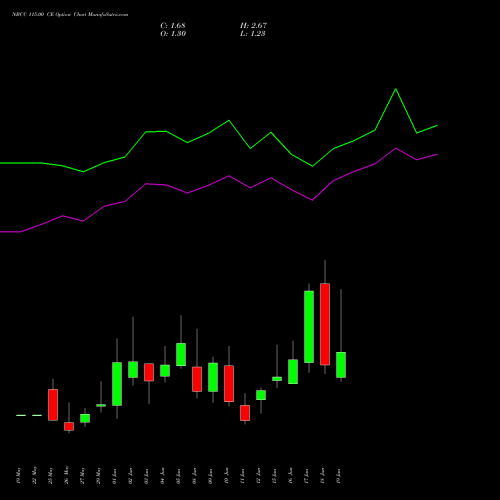Click the 17 Jun date label

(x=306, y=476)
